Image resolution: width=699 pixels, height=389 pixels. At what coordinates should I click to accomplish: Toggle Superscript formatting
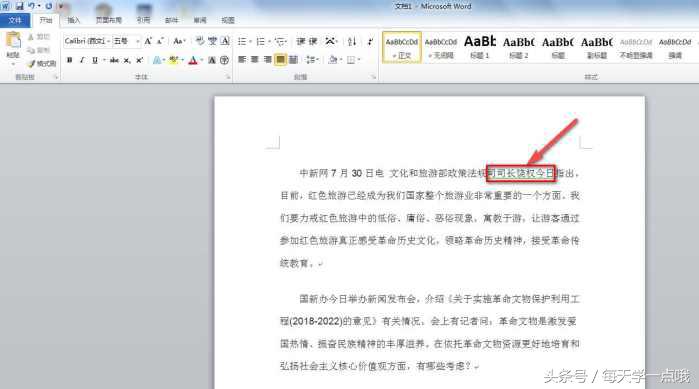point(140,60)
